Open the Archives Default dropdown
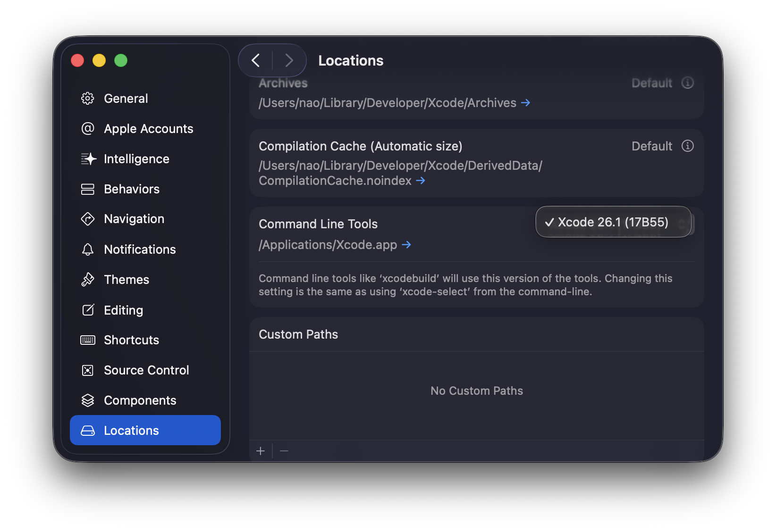776x532 pixels. [651, 83]
